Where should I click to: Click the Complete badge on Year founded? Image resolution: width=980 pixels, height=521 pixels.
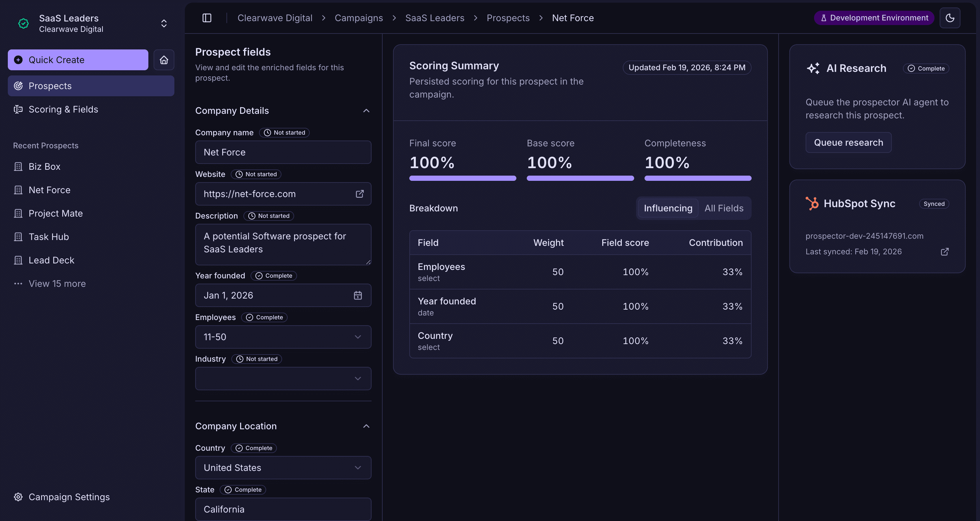[274, 275]
